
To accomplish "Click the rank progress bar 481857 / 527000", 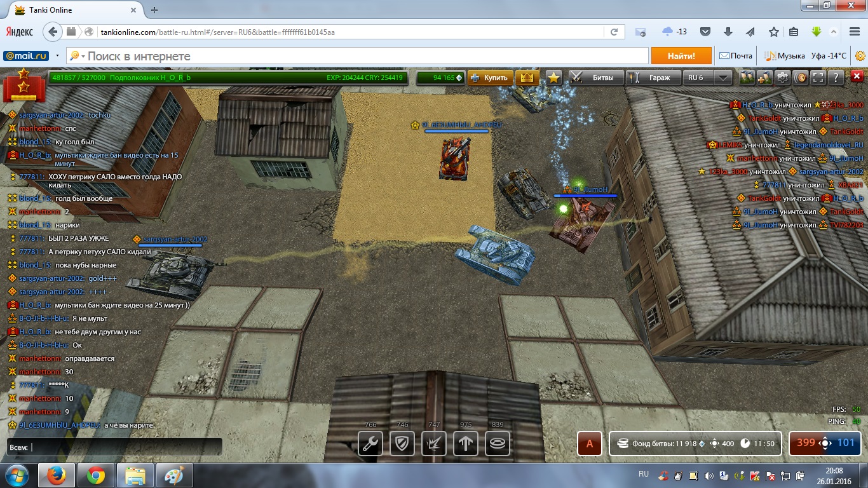I will pyautogui.click(x=227, y=78).
